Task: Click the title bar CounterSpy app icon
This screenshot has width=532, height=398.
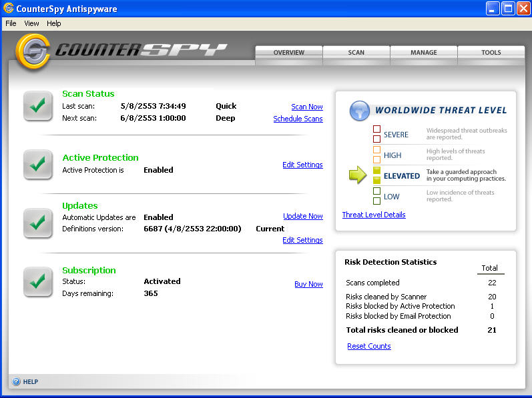Action: click(9, 8)
